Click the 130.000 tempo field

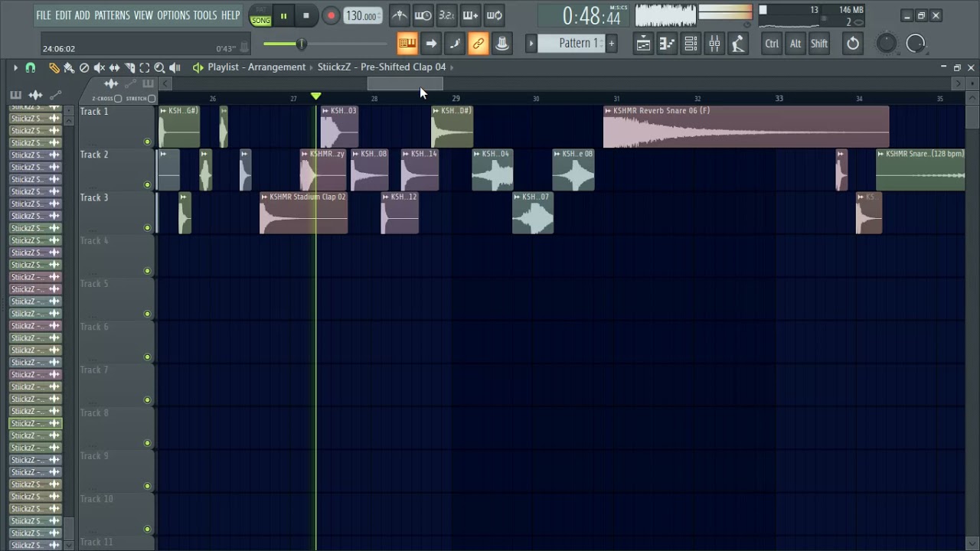click(363, 16)
